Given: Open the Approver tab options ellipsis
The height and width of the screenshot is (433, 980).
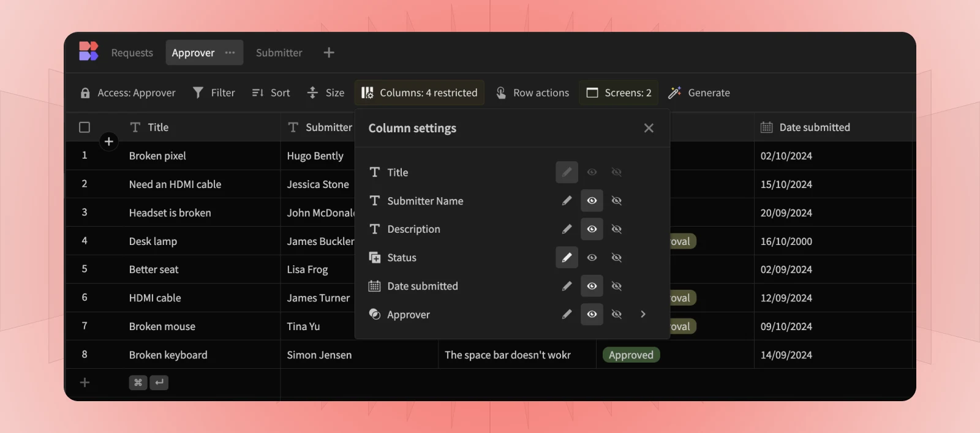Looking at the screenshot, I should [230, 53].
